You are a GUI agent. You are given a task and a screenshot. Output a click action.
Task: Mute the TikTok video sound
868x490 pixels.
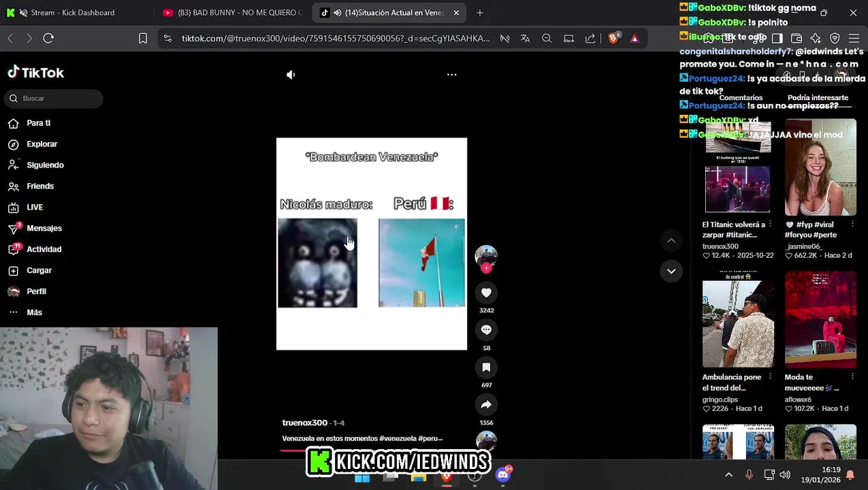coord(291,75)
